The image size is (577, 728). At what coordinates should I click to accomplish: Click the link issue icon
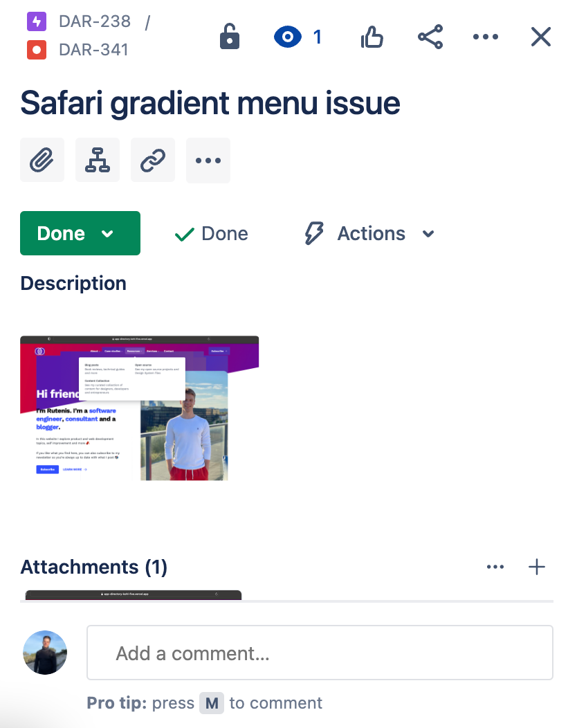pyautogui.click(x=152, y=160)
